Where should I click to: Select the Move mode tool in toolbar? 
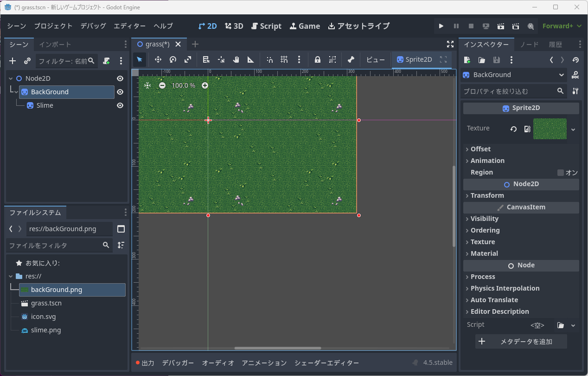pyautogui.click(x=158, y=59)
